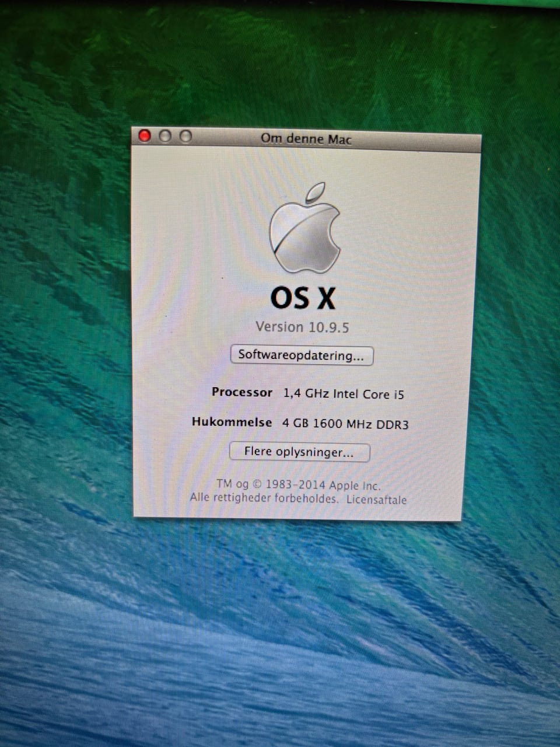Click the Version 10.9.5 text
Screen dimensions: 560x747
[302, 327]
